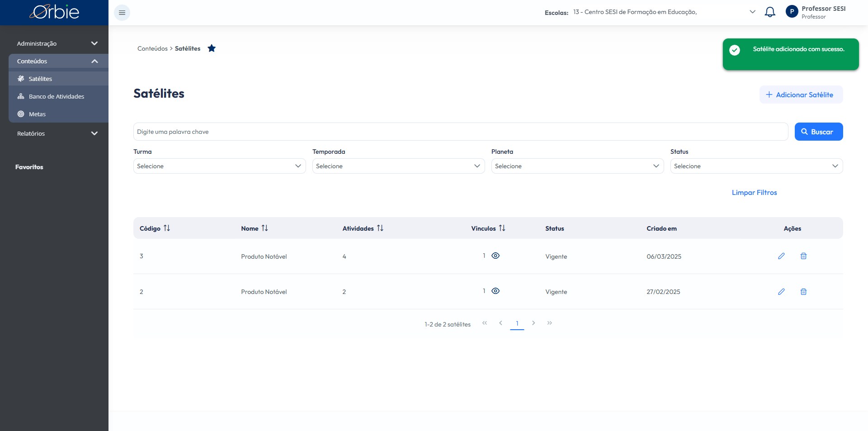The height and width of the screenshot is (431, 868).
Task: Toggle the hamburger sidebar menu button
Action: 122,13
